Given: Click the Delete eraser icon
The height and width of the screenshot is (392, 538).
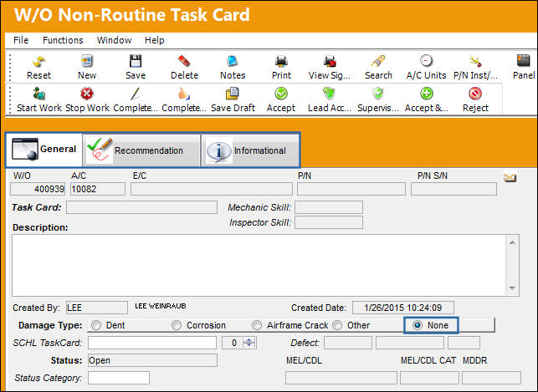Looking at the screenshot, I should pos(184,61).
